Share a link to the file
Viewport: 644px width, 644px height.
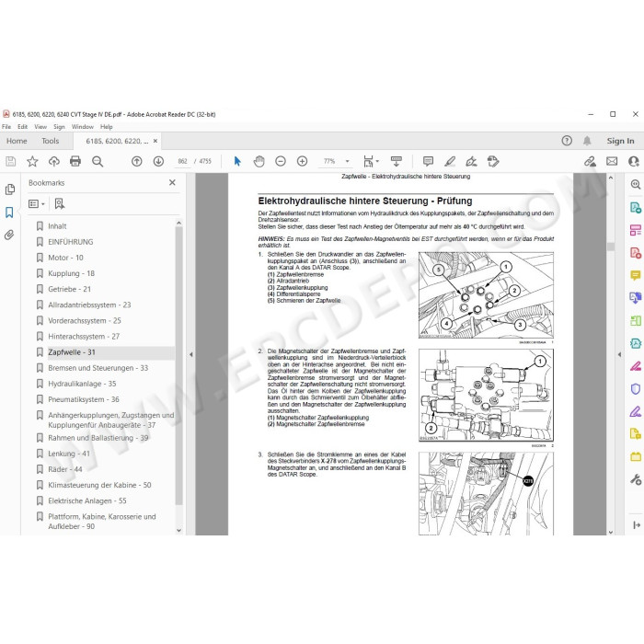click(591, 161)
